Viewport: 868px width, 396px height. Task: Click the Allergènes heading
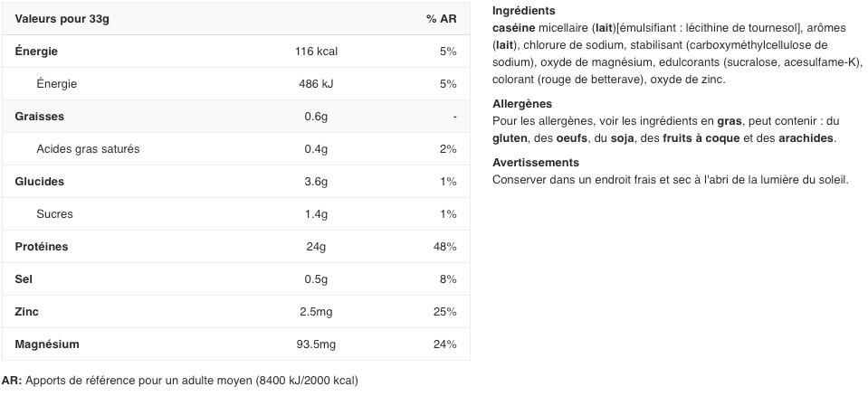pyautogui.click(x=522, y=104)
